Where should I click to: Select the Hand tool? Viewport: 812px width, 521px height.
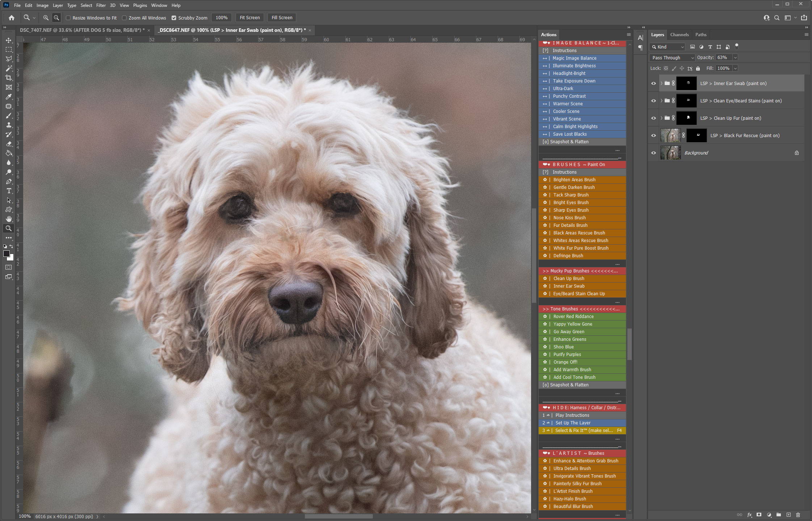[x=9, y=219]
